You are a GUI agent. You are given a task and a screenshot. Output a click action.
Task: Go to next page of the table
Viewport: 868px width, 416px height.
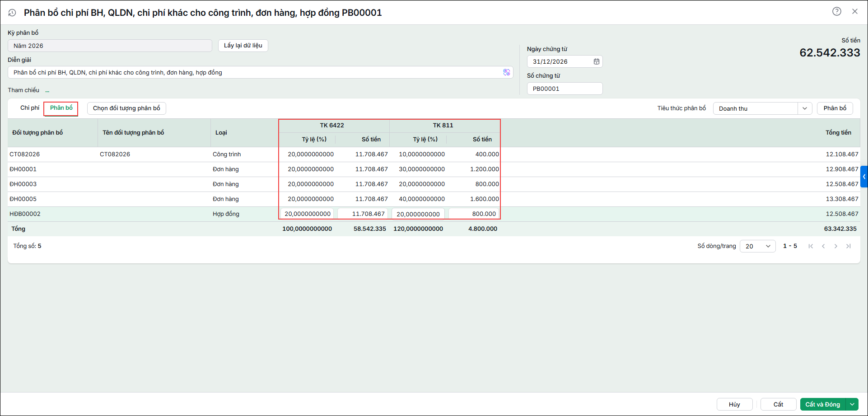[836, 246]
